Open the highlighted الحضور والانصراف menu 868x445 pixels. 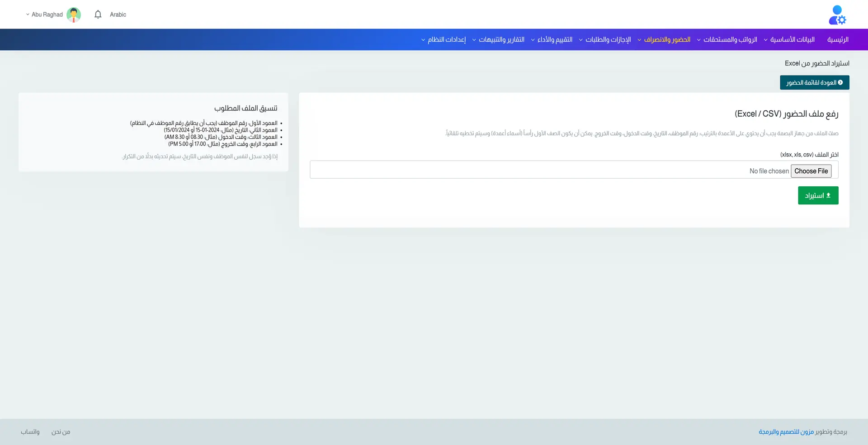point(664,40)
